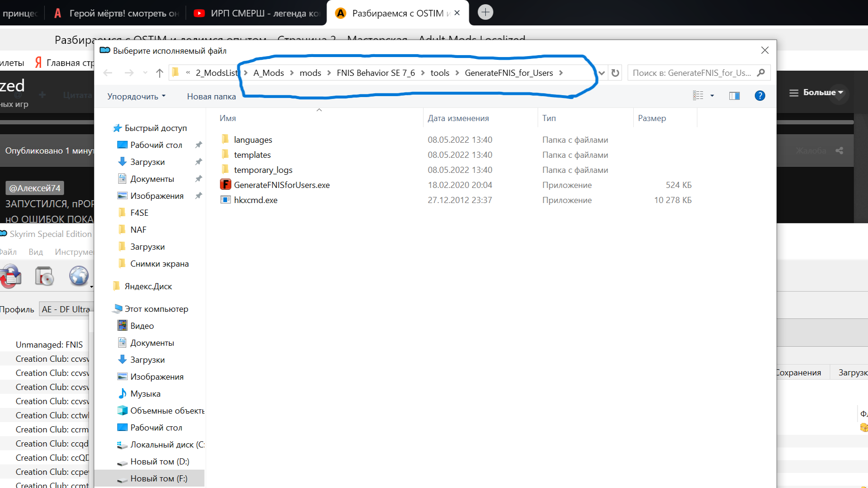Open the languages folder
This screenshot has height=488, width=868.
[x=253, y=140]
